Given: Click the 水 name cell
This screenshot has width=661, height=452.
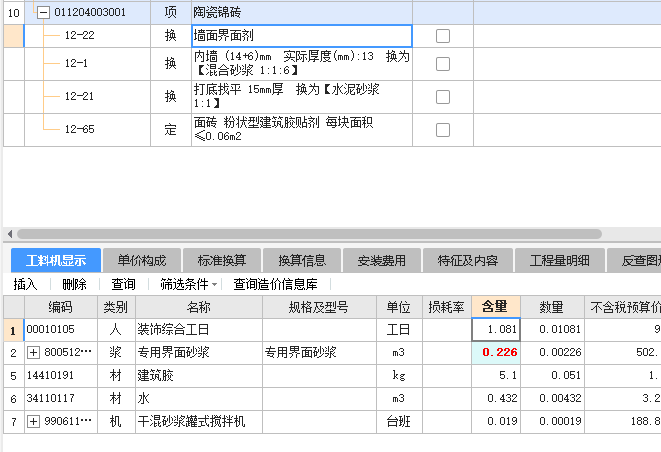Looking at the screenshot, I should point(199,398).
